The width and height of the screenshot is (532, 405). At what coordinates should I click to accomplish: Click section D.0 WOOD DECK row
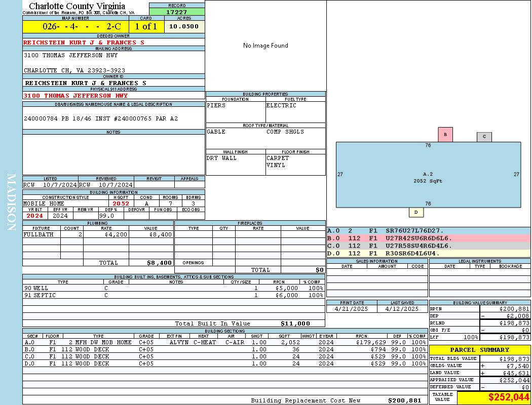pos(225,363)
